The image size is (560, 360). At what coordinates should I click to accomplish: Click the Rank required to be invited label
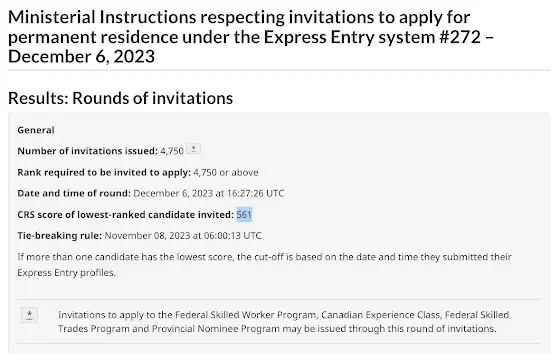click(104, 172)
